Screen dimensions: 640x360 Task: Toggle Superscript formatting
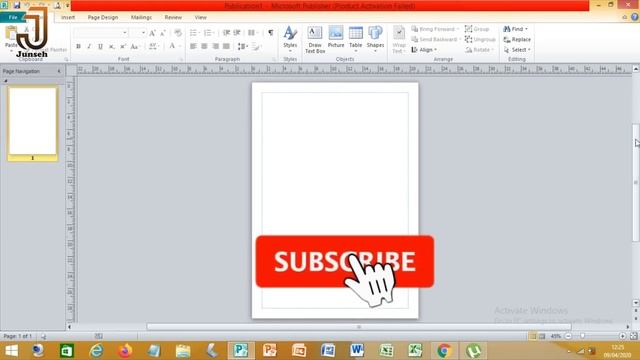tap(122, 47)
